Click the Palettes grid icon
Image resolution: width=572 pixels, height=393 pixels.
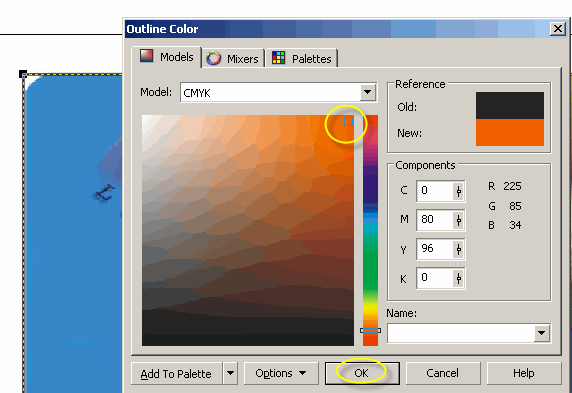[x=278, y=58]
